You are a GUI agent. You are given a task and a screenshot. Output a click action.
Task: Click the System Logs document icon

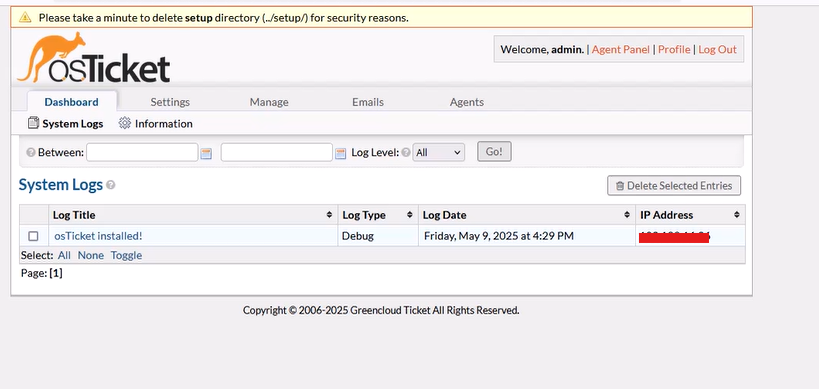33,123
